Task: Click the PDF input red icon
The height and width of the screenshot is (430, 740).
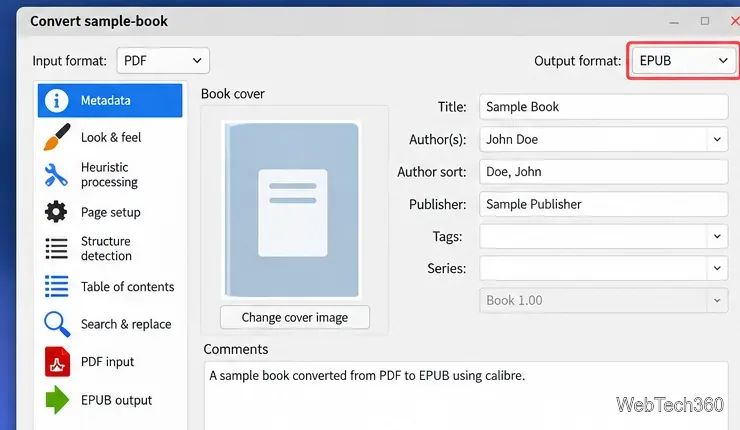Action: point(57,362)
